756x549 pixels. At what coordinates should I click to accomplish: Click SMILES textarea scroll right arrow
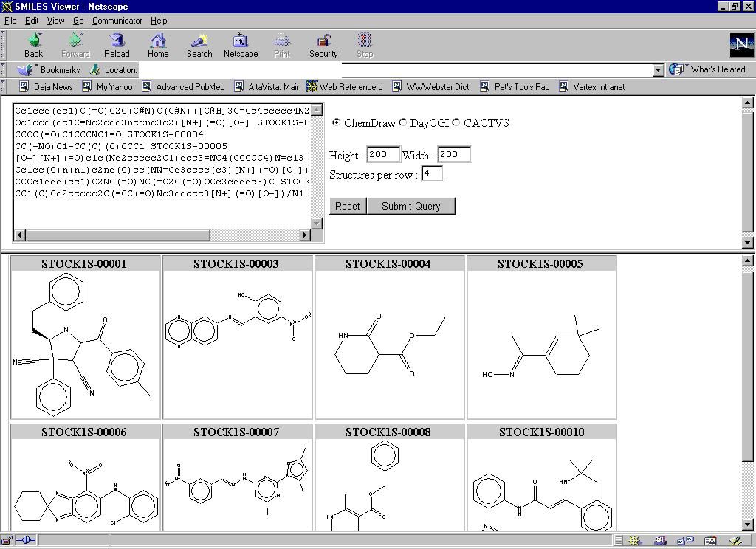pyautogui.click(x=305, y=235)
